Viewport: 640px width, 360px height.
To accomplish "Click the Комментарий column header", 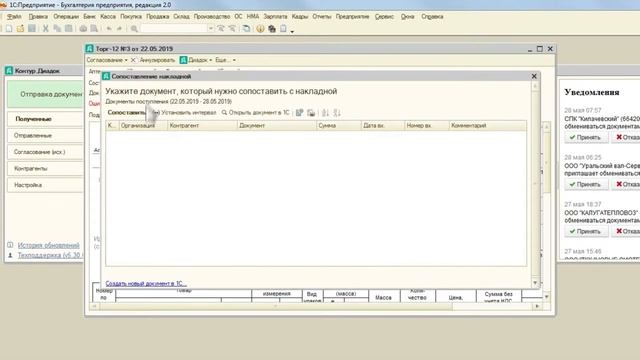I will tap(487, 126).
